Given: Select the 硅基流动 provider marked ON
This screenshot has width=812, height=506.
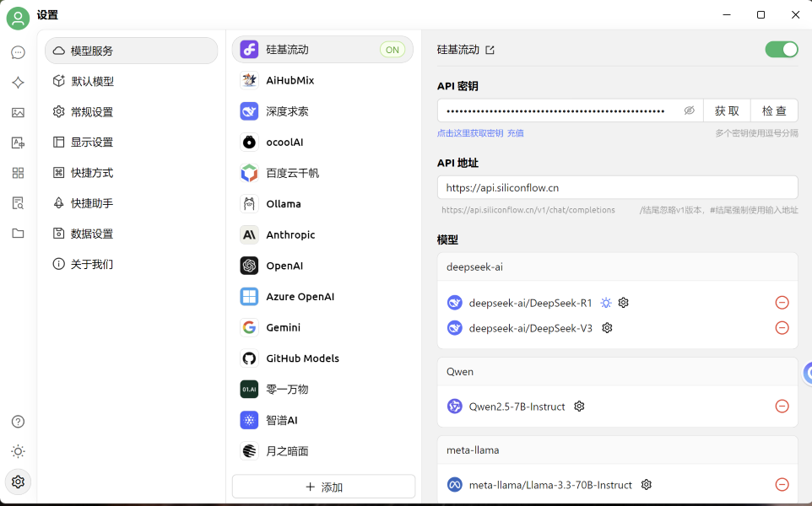Looking at the screenshot, I should tap(322, 50).
